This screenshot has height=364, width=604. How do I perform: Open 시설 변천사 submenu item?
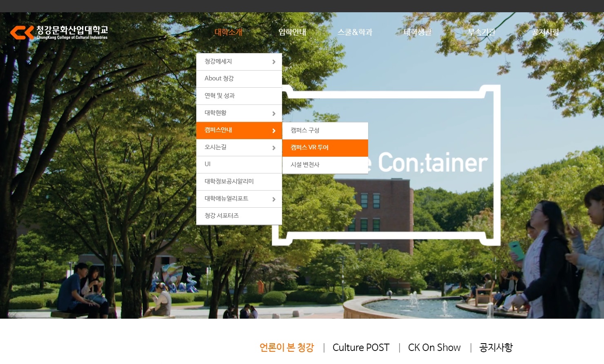[325, 165]
